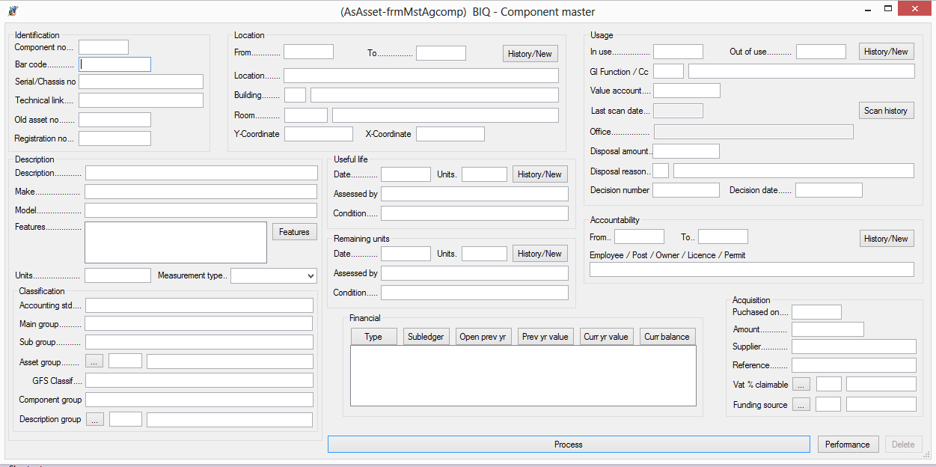Focus the Main group field
The width and height of the screenshot is (936, 467).
(199, 323)
